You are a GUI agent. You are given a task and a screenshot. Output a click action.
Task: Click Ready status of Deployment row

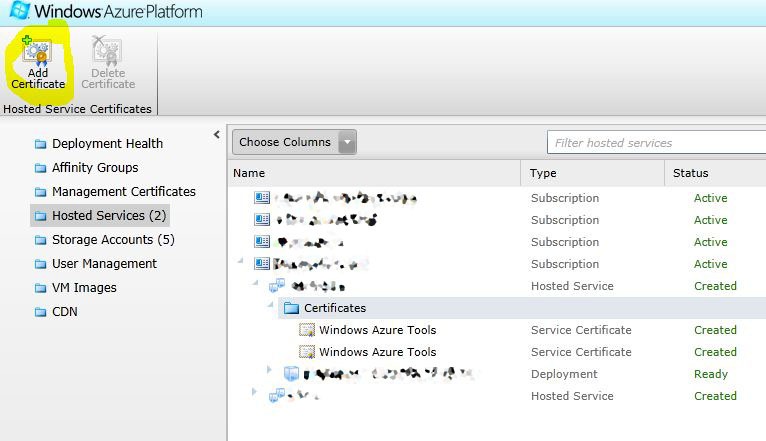point(711,374)
